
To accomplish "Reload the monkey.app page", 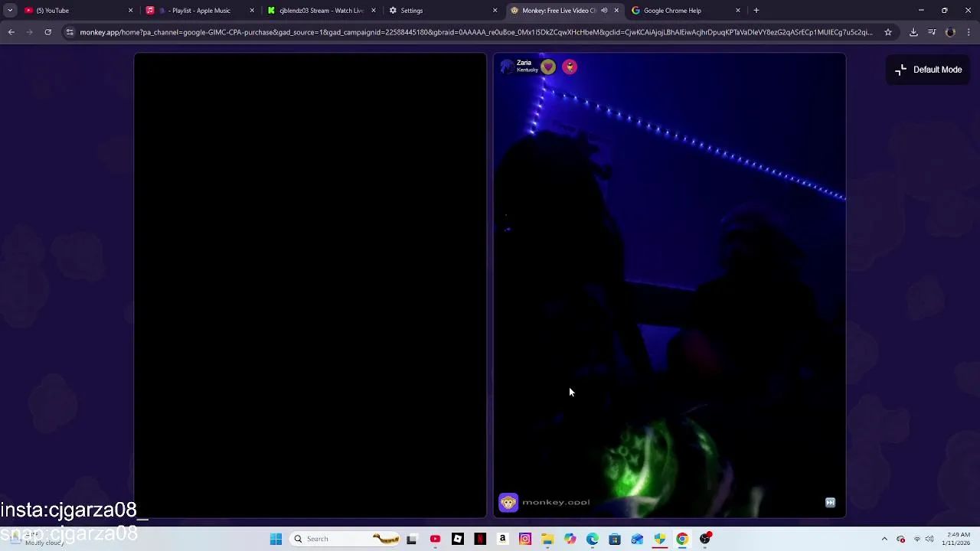I will (x=47, y=32).
